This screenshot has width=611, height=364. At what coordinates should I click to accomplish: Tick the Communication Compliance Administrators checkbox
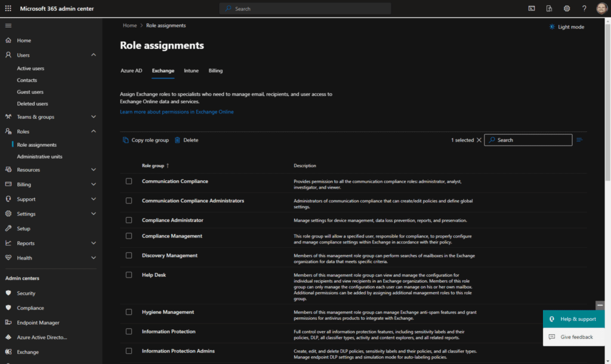(x=129, y=200)
